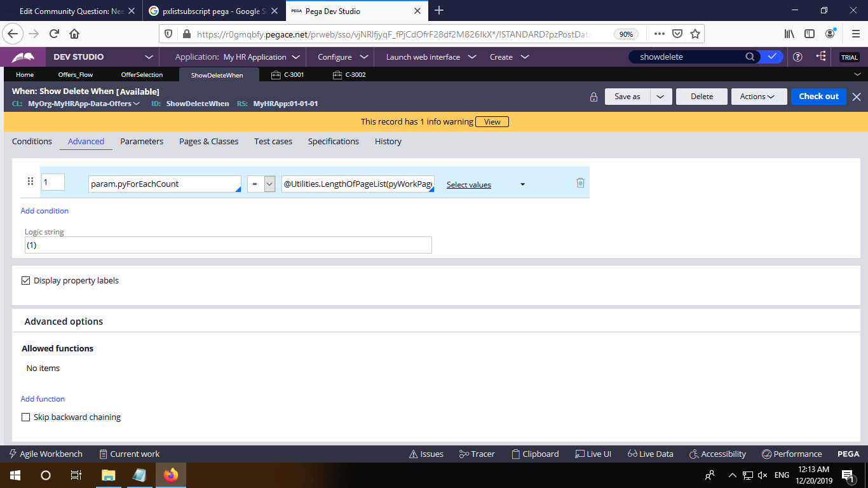Go to Firefox home page icon
The height and width of the screenshot is (488, 868).
pyautogui.click(x=74, y=34)
